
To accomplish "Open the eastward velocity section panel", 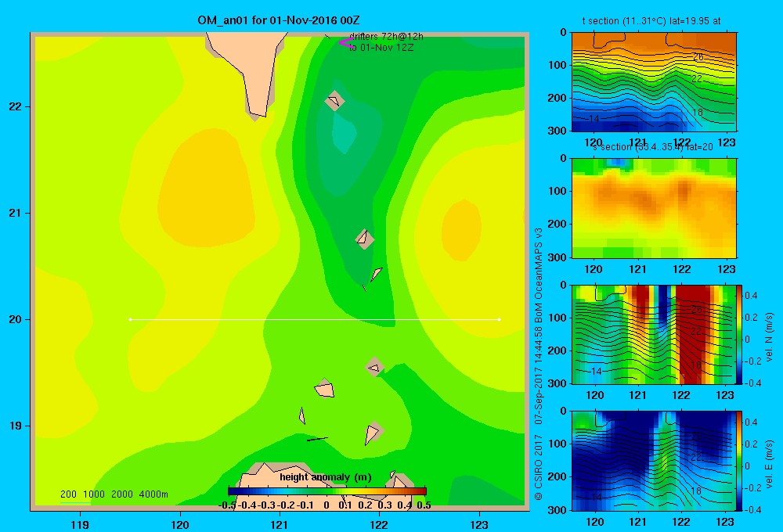I will pos(654,461).
